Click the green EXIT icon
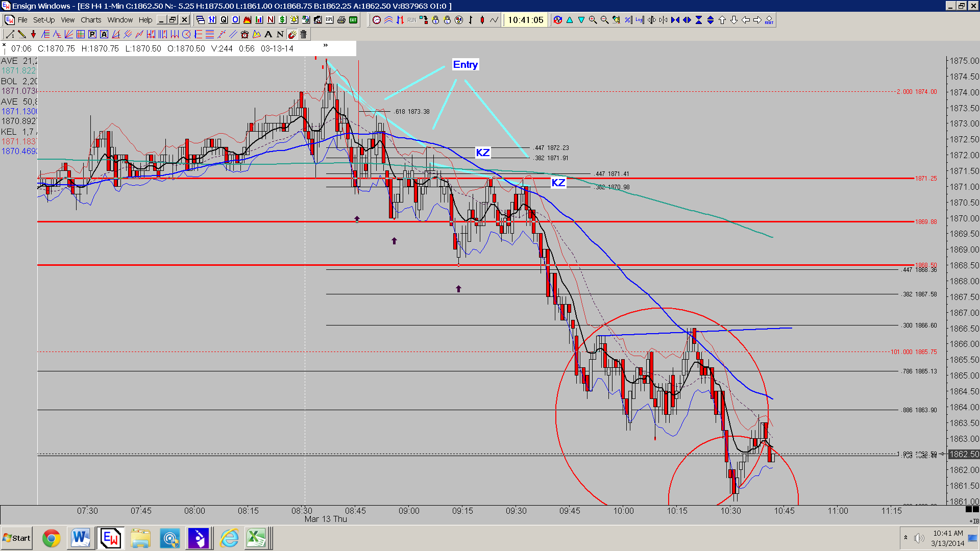 tap(353, 20)
